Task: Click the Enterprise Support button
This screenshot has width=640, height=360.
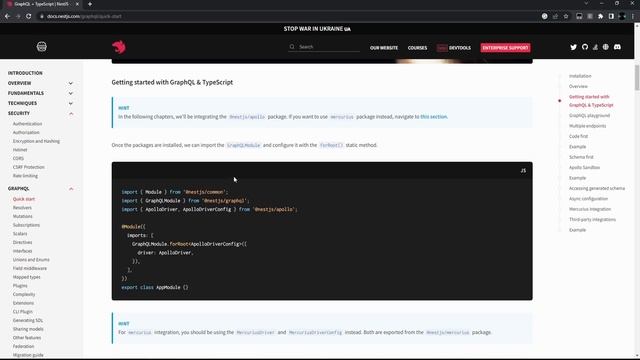Action: point(505,48)
